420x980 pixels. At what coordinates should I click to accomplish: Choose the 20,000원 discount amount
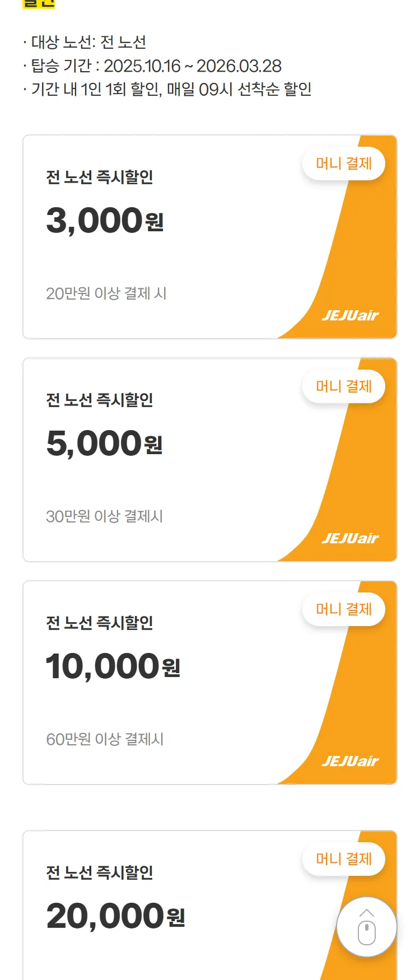click(115, 916)
